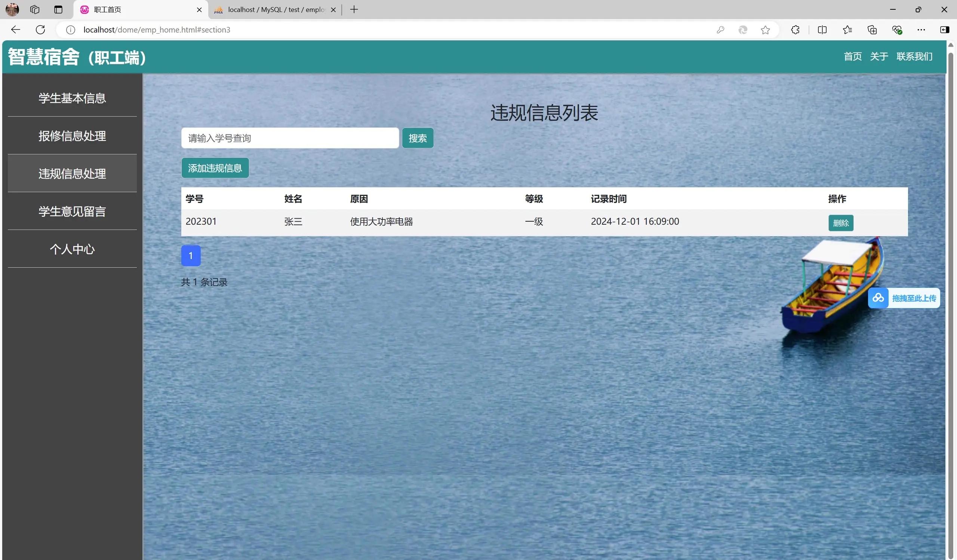Open the browser settings ellipsis menu
The width and height of the screenshot is (957, 560).
[921, 30]
